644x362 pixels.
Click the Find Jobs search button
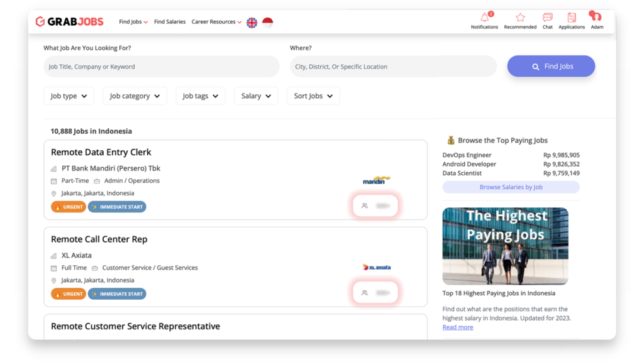pos(551,66)
